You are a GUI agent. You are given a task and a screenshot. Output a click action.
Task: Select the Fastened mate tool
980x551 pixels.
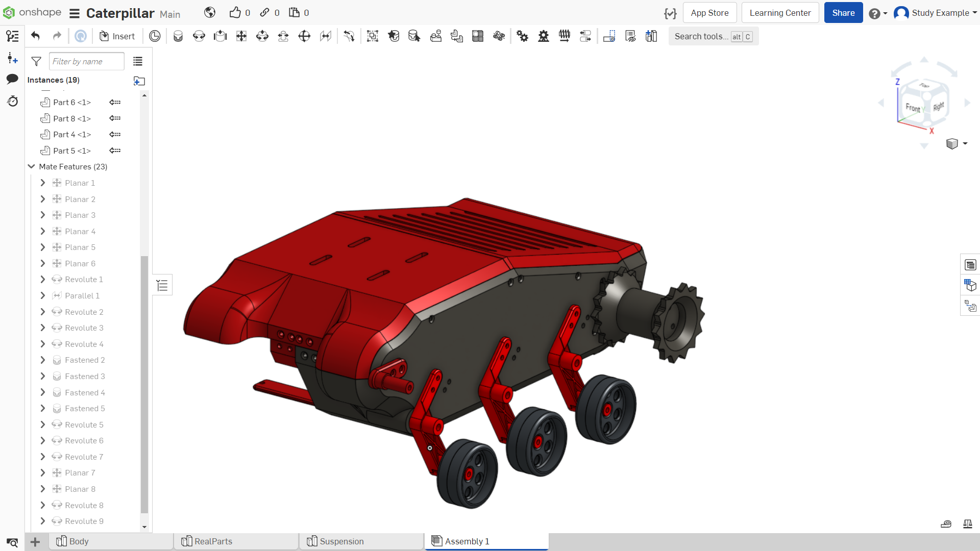pyautogui.click(x=178, y=36)
